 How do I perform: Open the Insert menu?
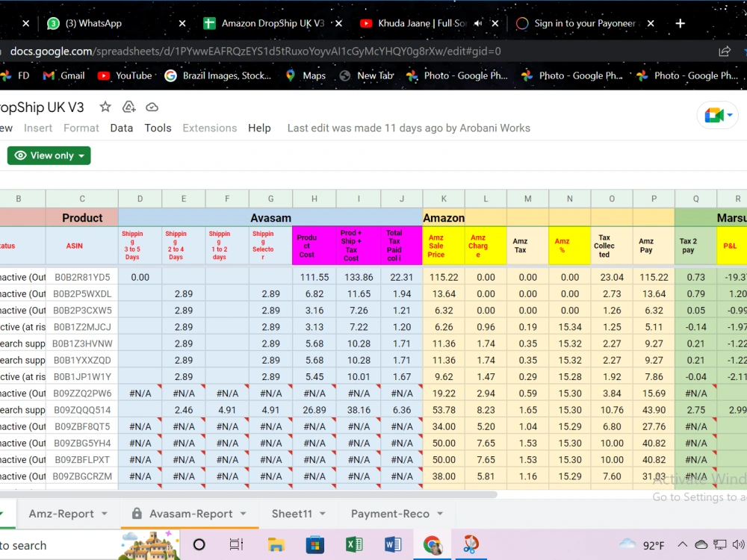tap(38, 128)
